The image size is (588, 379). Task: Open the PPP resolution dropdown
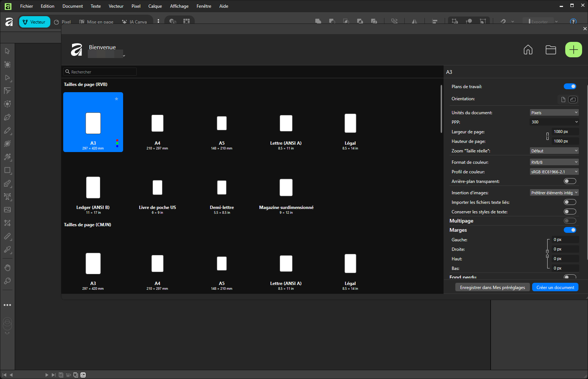555,122
